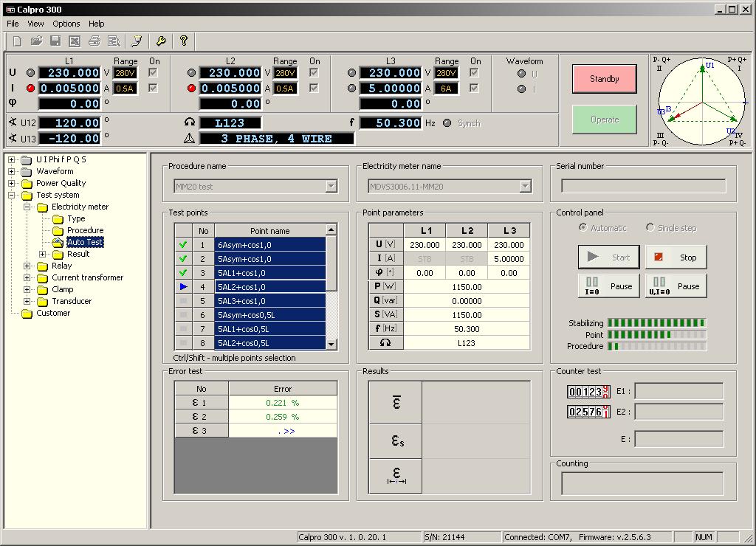
Task: Click the error range symbol in Results
Action: pyautogui.click(x=396, y=476)
